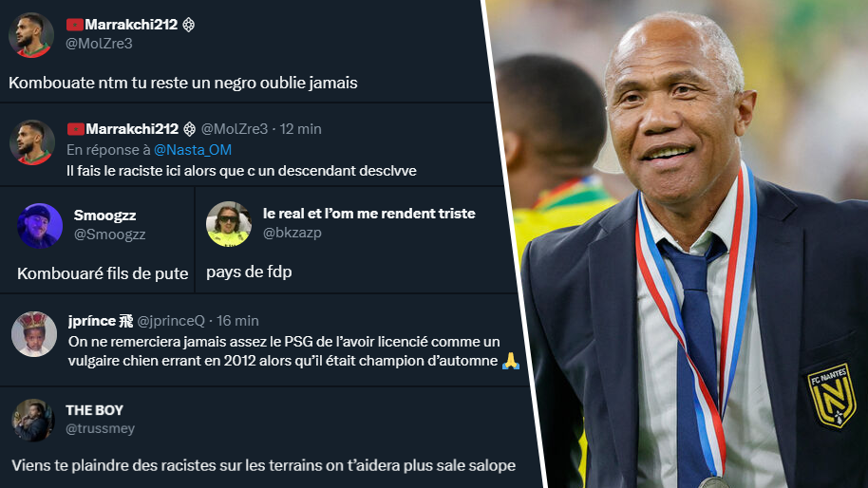This screenshot has height=488, width=868.
Task: Open the @Smoogzz handle
Action: pos(109,235)
